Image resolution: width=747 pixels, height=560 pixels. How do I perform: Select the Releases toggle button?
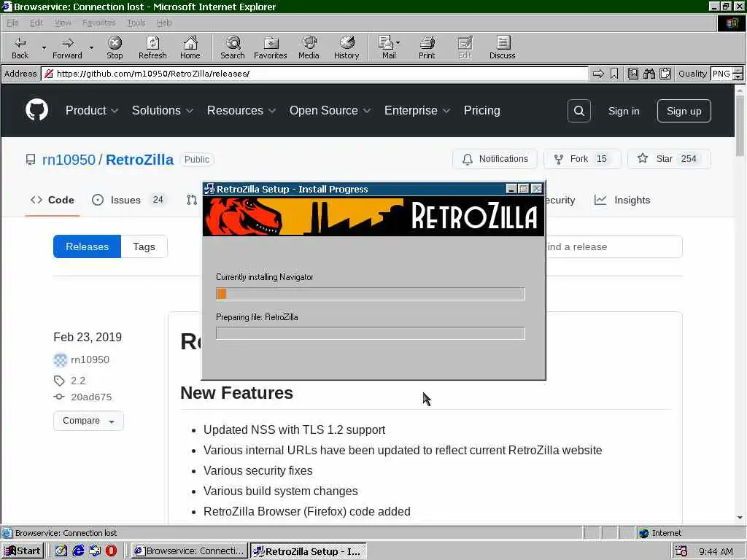click(x=88, y=246)
